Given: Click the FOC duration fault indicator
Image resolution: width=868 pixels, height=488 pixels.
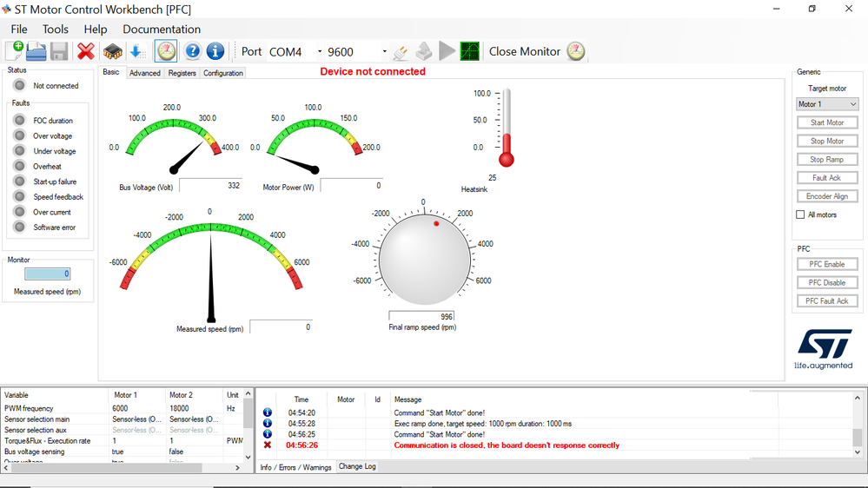Looking at the screenshot, I should 19,120.
